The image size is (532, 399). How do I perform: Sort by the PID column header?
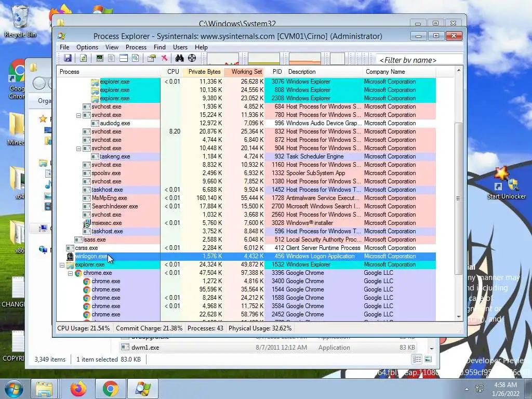[x=275, y=72]
